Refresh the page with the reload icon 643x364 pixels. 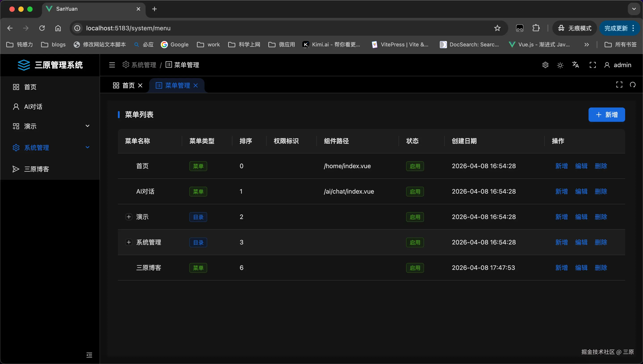(42, 28)
